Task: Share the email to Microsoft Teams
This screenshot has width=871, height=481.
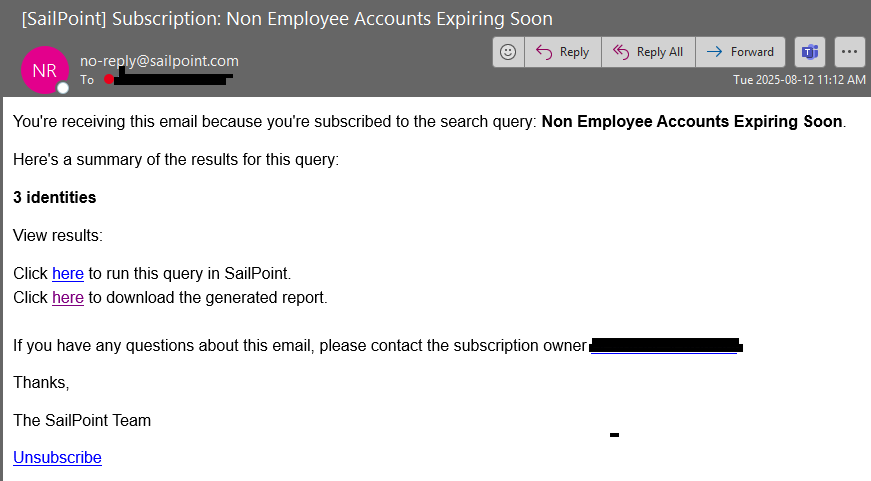Action: coord(810,52)
